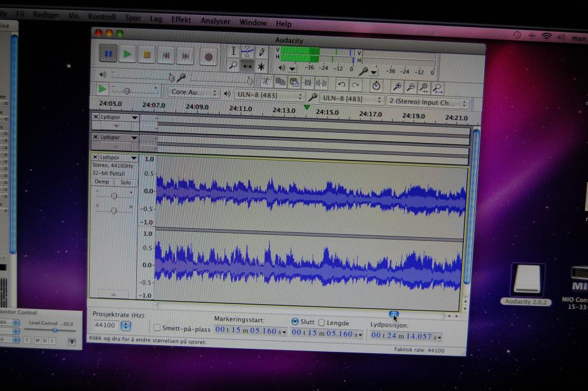The width and height of the screenshot is (588, 391).
Task: Open the input meter dropdown arrow
Action: coord(374,72)
